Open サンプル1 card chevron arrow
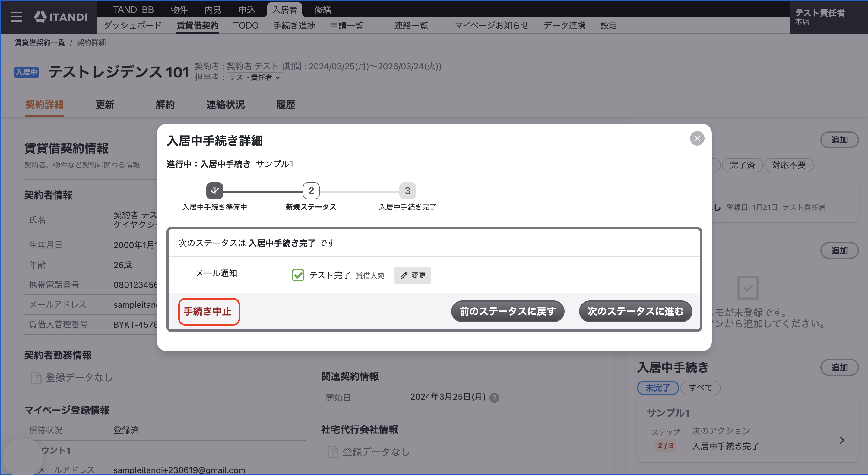The image size is (868, 475). click(842, 440)
